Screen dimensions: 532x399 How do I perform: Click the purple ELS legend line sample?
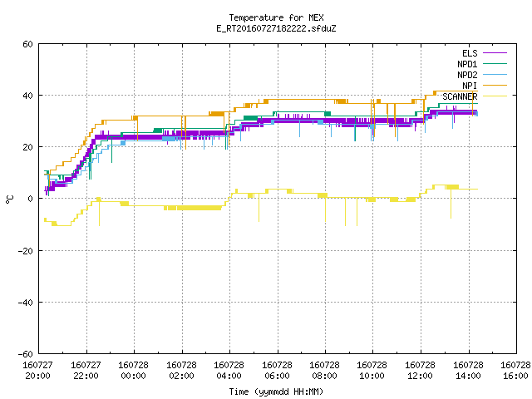495,53
